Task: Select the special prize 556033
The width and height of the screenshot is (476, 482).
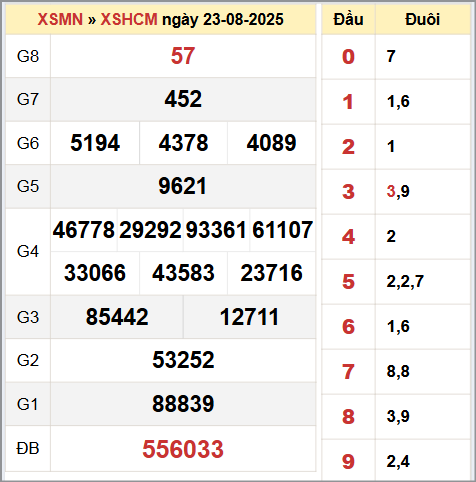Action: tap(183, 449)
